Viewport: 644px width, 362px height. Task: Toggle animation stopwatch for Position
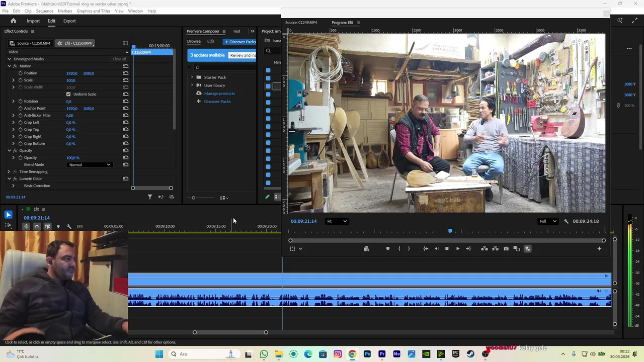(20, 73)
